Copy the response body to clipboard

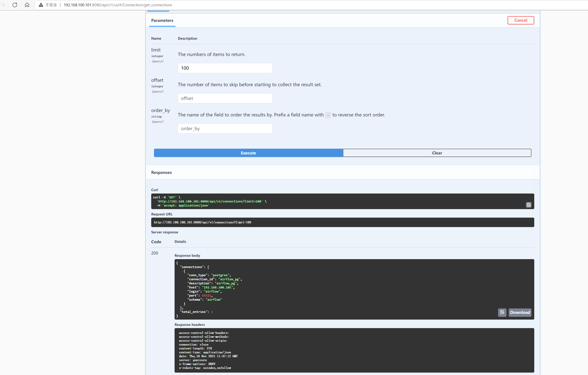tap(502, 312)
